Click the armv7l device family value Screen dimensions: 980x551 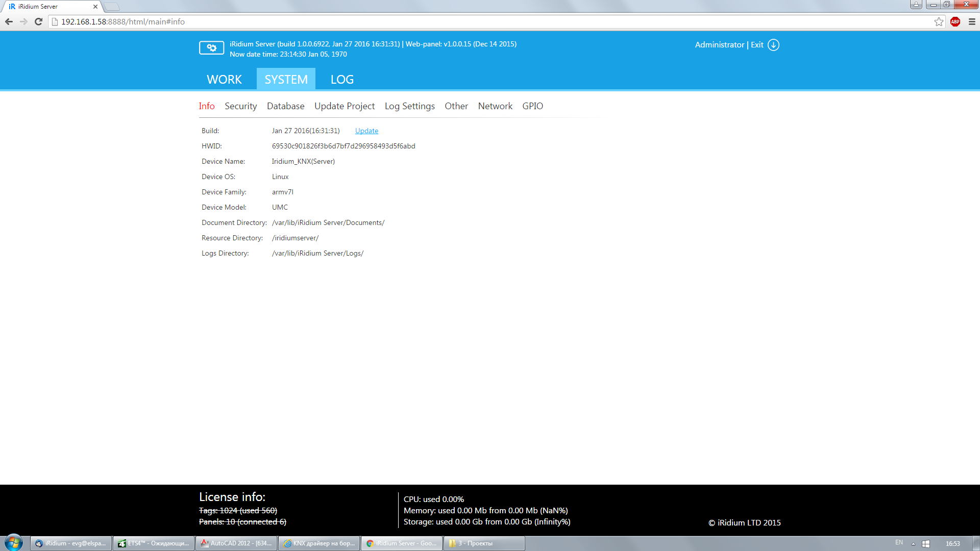(x=283, y=192)
